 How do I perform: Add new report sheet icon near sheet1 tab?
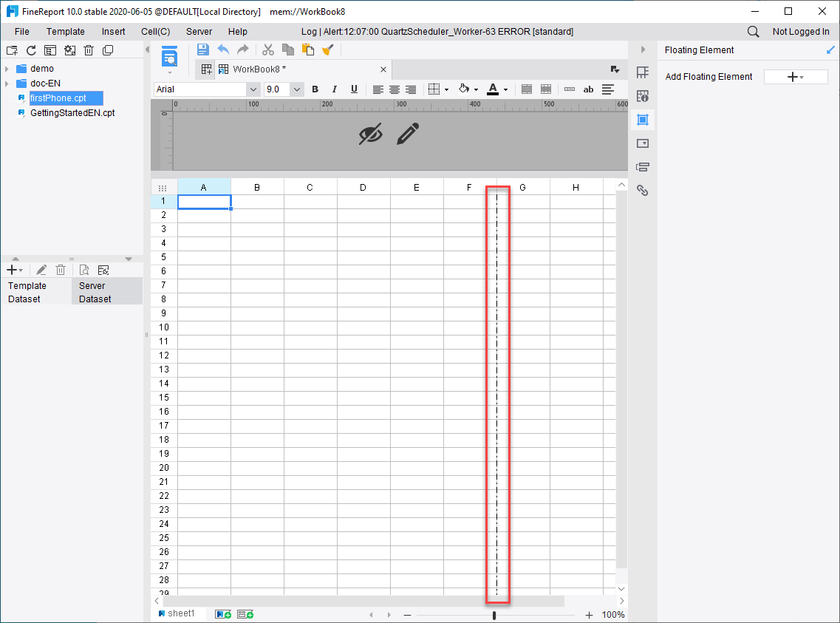[222, 613]
